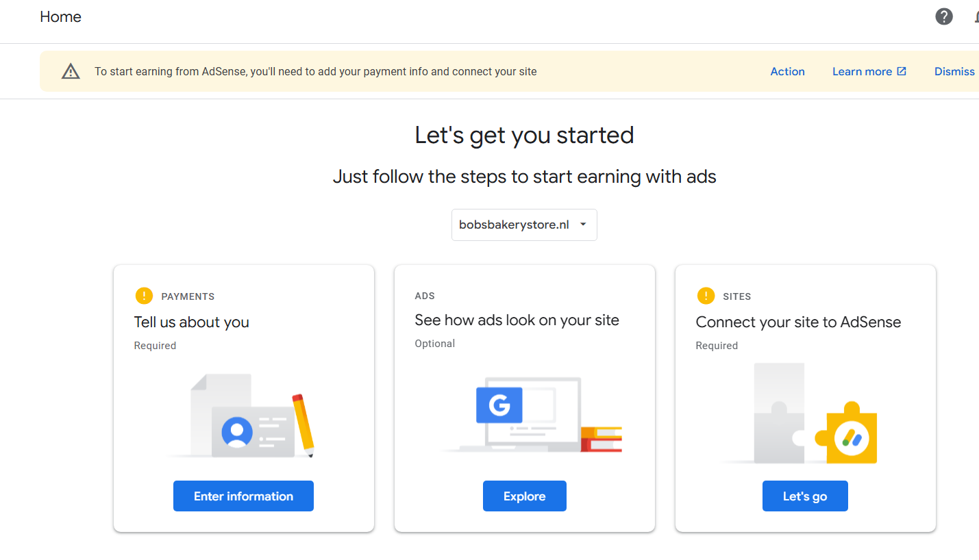Click the Enter information button
The image size is (979, 560).
[243, 496]
